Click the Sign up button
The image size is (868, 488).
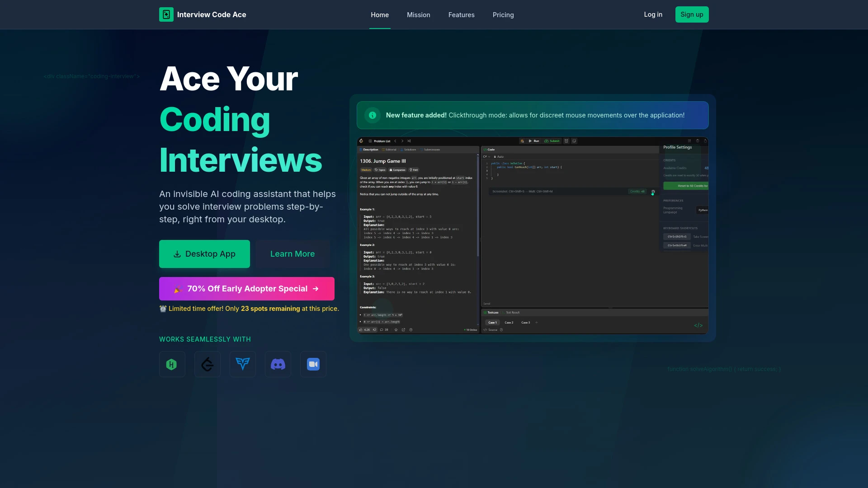692,14
